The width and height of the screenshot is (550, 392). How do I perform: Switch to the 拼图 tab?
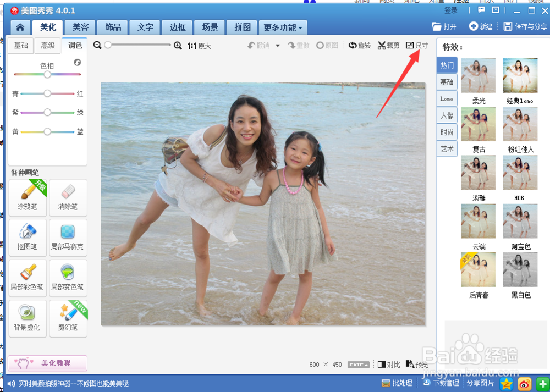click(x=243, y=27)
